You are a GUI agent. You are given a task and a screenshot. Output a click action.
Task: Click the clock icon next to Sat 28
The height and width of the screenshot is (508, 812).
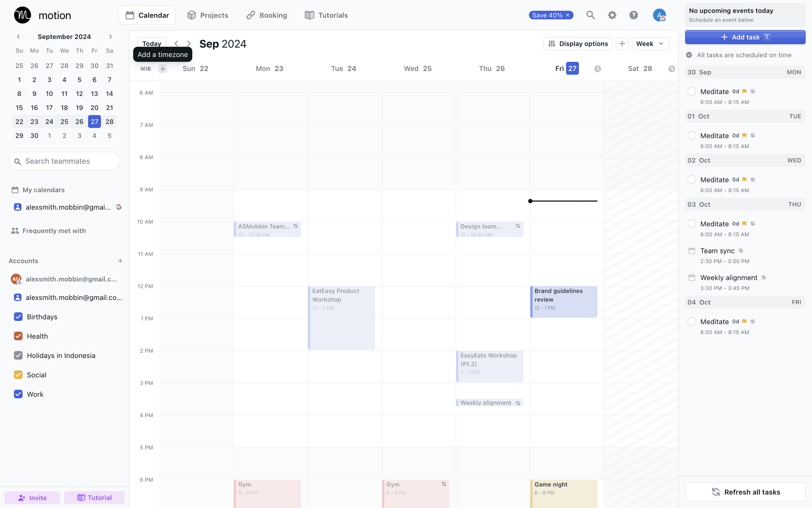672,69
